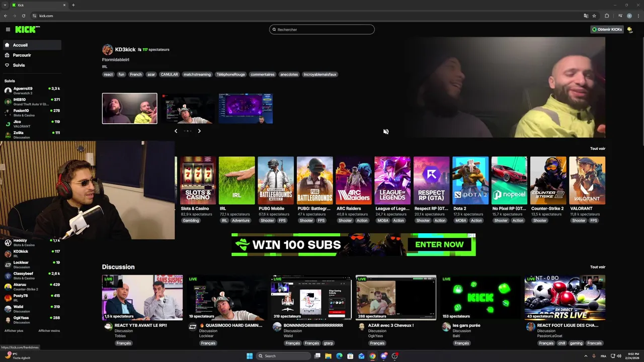Image resolution: width=644 pixels, height=362 pixels.
Task: Open Classybeef channel in sidebar
Action: pos(31,276)
